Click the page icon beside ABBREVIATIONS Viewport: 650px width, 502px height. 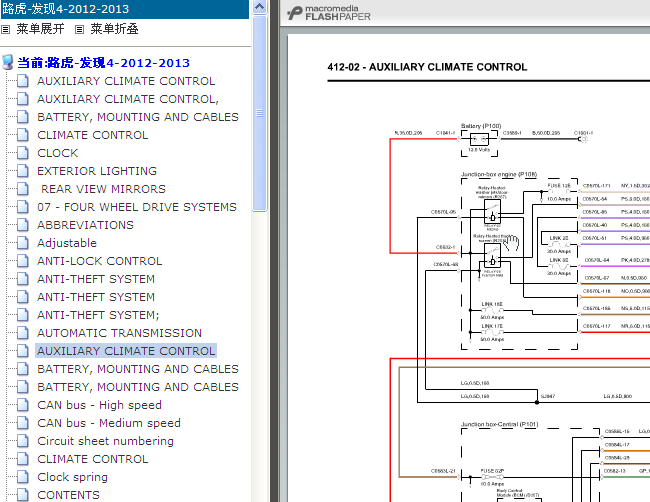23,225
